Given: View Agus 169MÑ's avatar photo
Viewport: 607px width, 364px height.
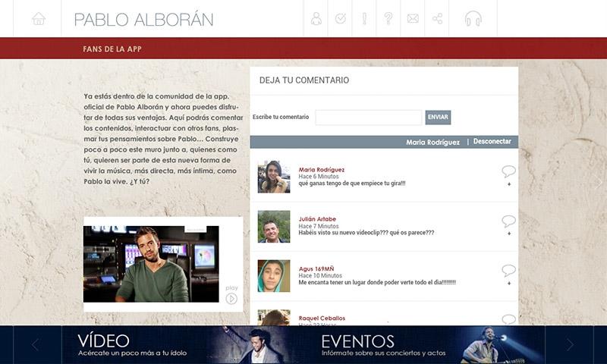Looking at the screenshot, I should click(274, 276).
